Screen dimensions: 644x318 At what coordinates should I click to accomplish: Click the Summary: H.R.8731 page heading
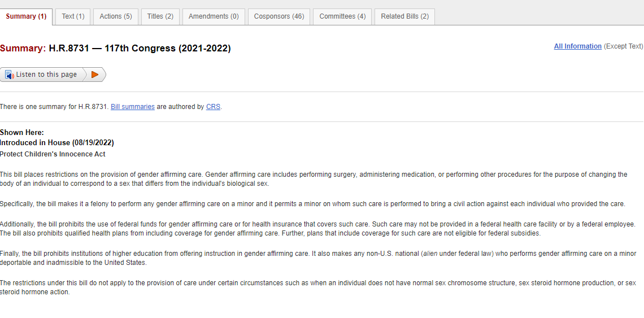coord(115,49)
